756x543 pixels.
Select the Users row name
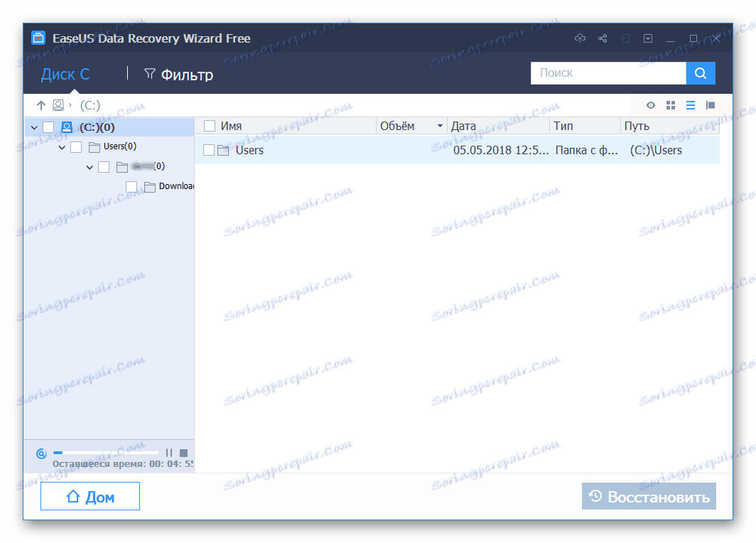249,150
